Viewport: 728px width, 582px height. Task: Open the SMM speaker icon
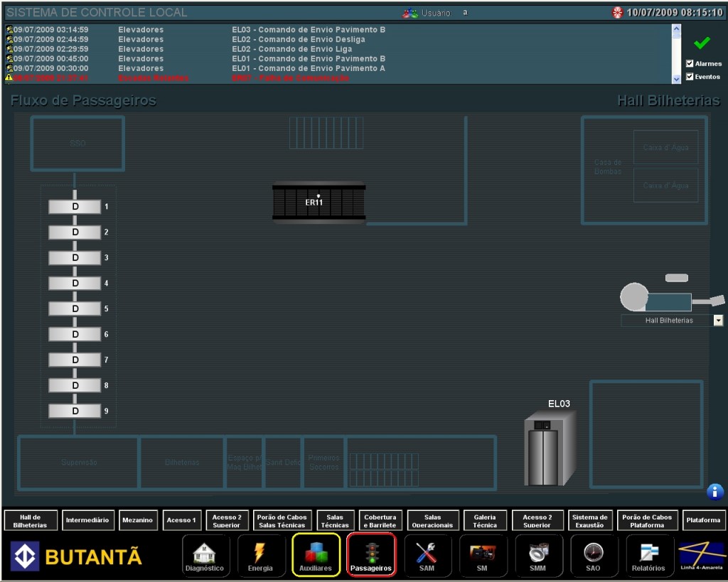click(x=537, y=556)
